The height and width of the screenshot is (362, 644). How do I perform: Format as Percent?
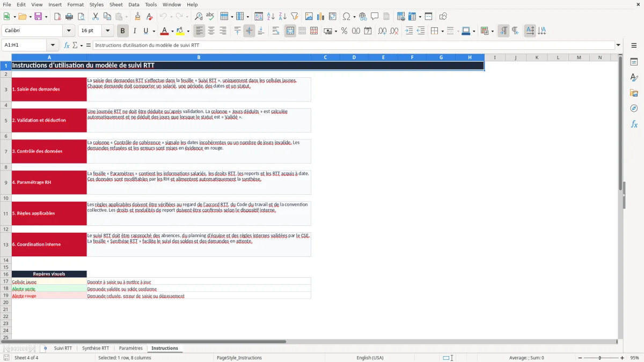pos(345,31)
